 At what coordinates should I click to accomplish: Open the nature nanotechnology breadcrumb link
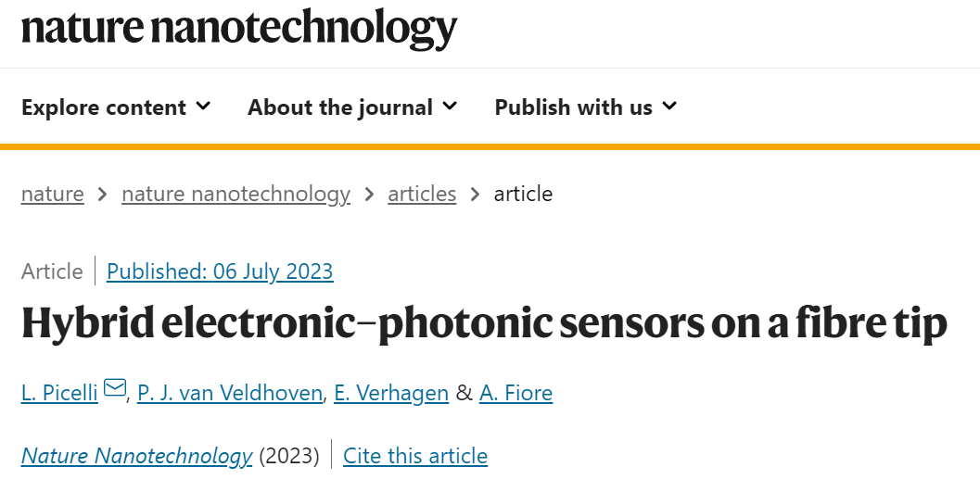[x=235, y=194]
